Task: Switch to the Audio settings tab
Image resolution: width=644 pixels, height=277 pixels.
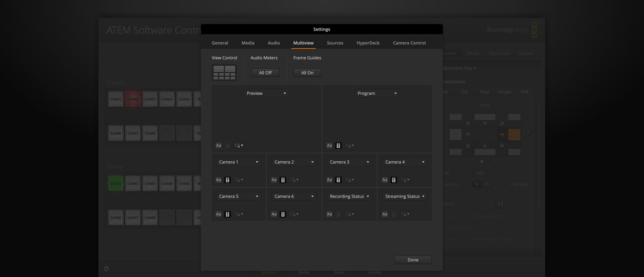Action: click(274, 43)
